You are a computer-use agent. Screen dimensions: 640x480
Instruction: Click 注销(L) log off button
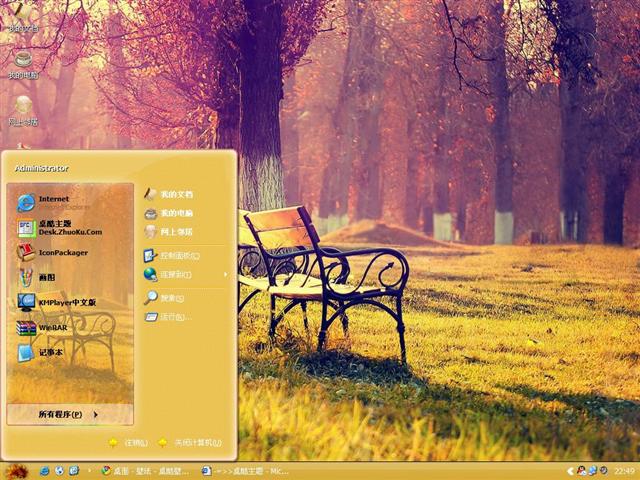point(128,442)
